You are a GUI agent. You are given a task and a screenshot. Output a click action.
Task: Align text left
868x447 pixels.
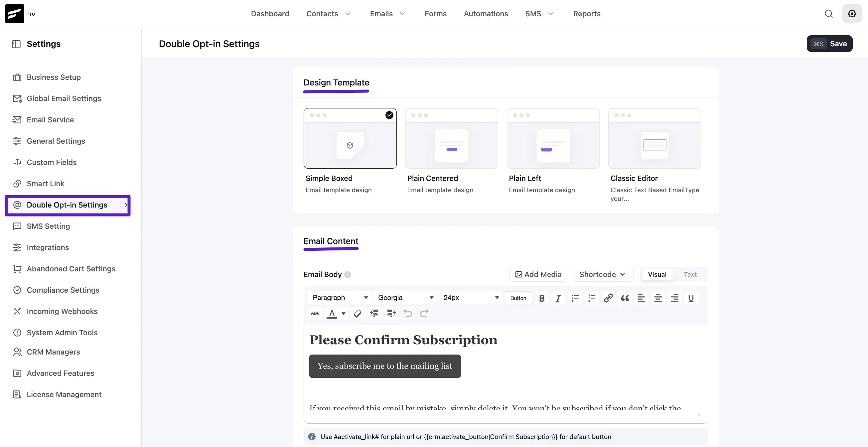point(641,298)
